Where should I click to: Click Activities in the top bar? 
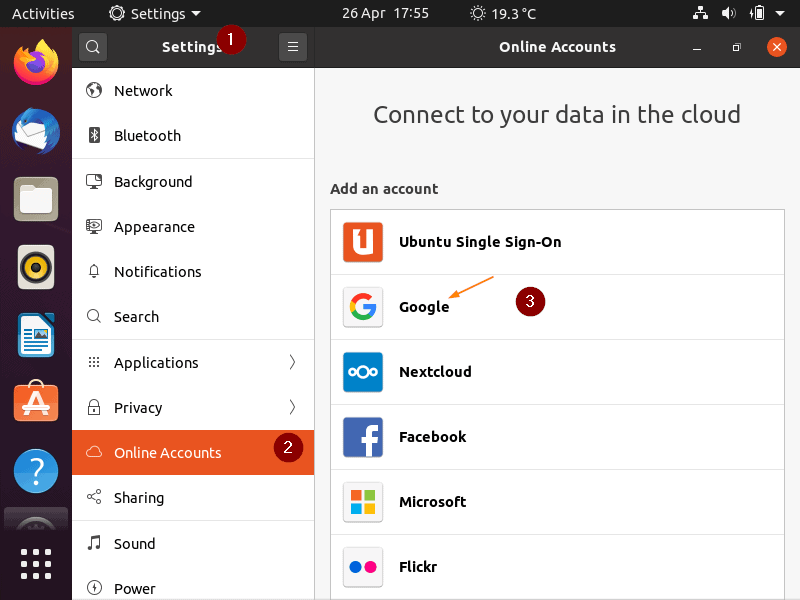pos(43,13)
